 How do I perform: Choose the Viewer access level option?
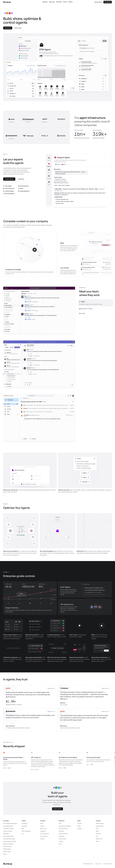85,477
